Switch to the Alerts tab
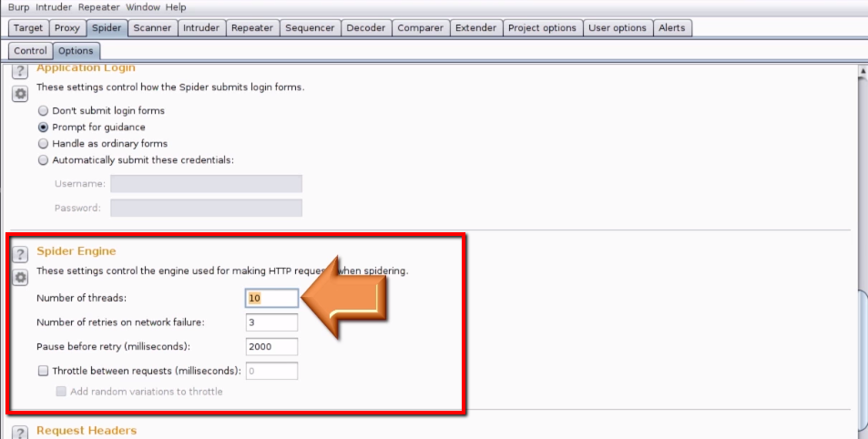868x439 pixels. pyautogui.click(x=672, y=27)
